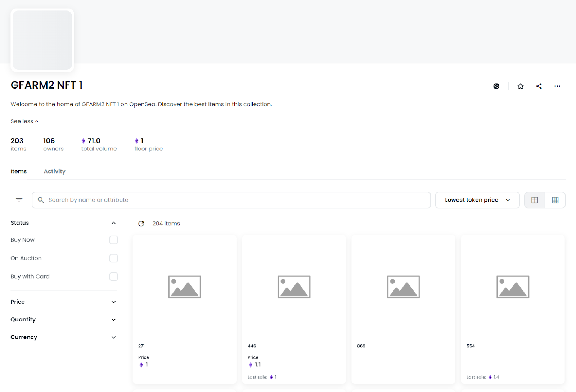
Task: Open item 446 image
Action: 294,287
